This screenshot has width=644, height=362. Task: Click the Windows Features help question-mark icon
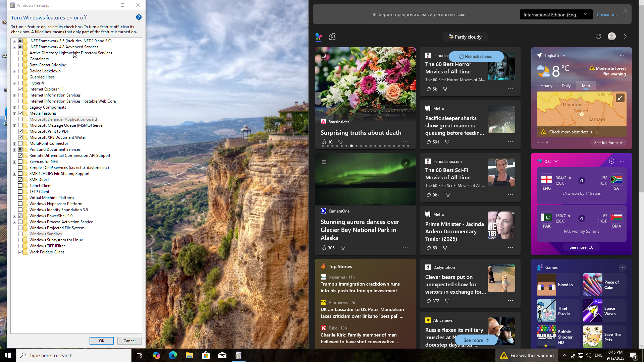pos(139,17)
